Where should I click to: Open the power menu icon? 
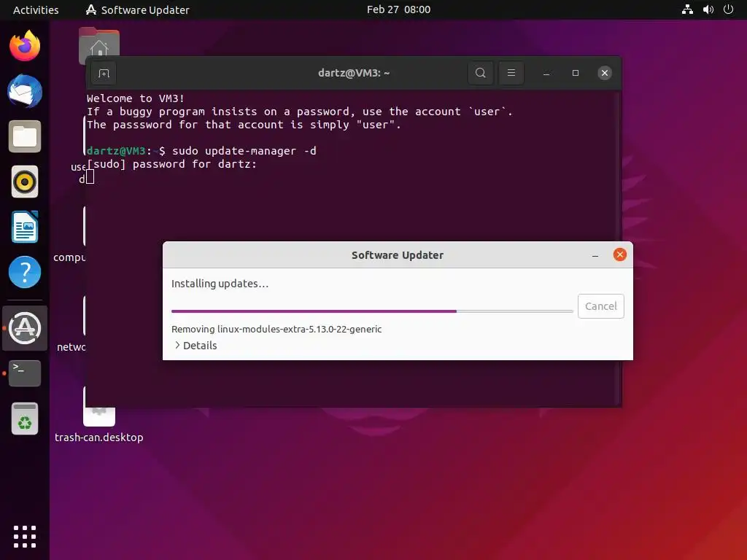click(729, 9)
